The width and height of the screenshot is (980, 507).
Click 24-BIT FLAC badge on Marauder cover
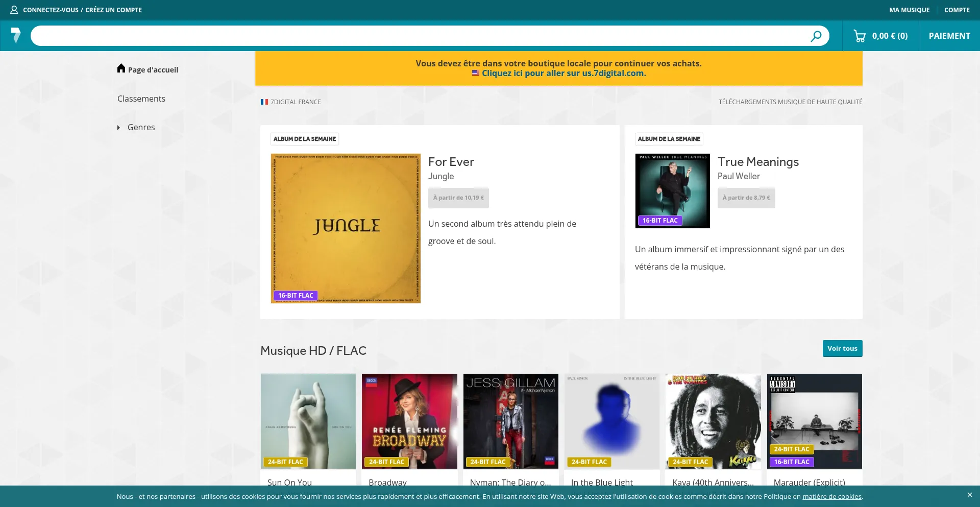pyautogui.click(x=792, y=449)
